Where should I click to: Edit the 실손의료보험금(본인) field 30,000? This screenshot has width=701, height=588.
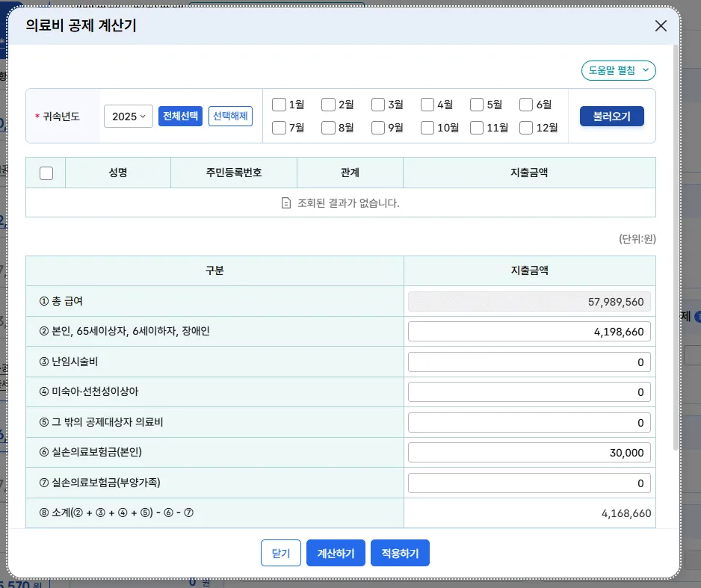[529, 453]
